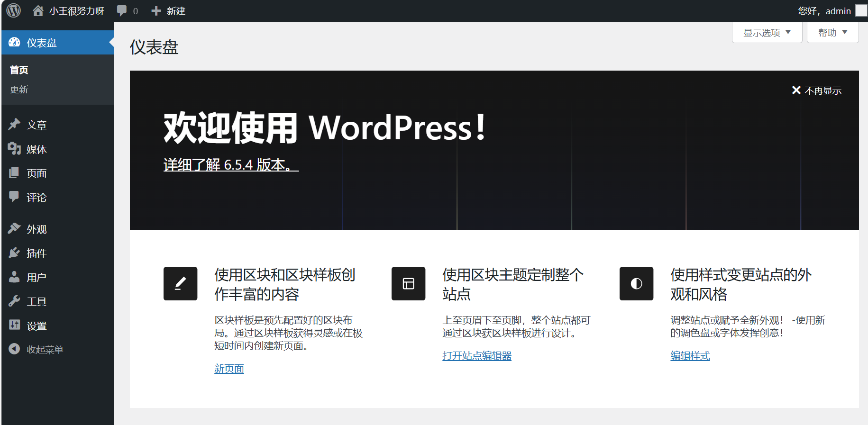Click 新建 in the admin bar

click(x=176, y=11)
